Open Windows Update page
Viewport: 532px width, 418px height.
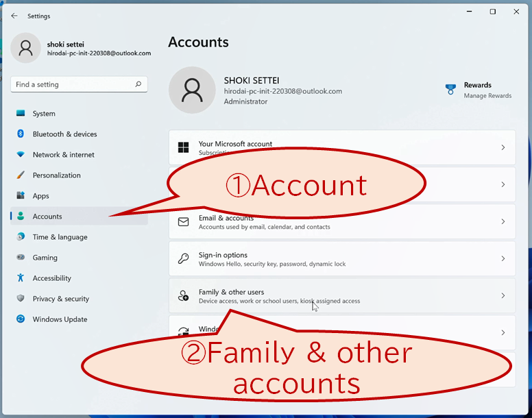point(79,319)
